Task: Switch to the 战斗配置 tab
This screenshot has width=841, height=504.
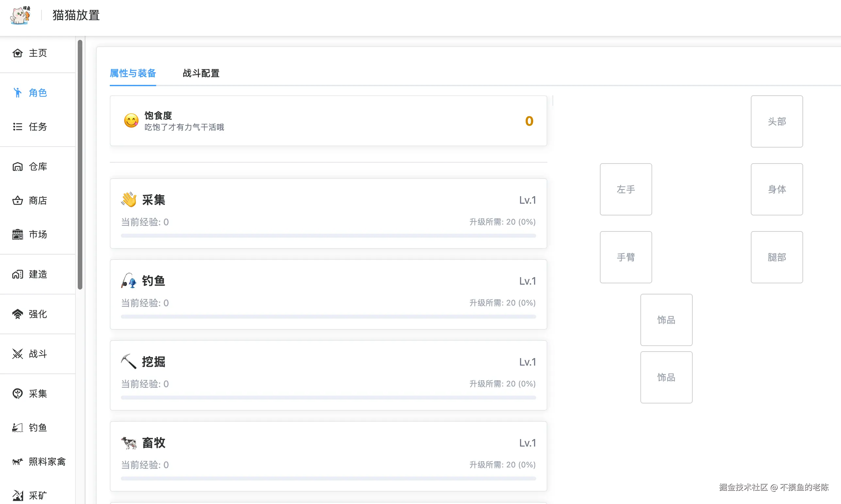Action: coord(201,73)
